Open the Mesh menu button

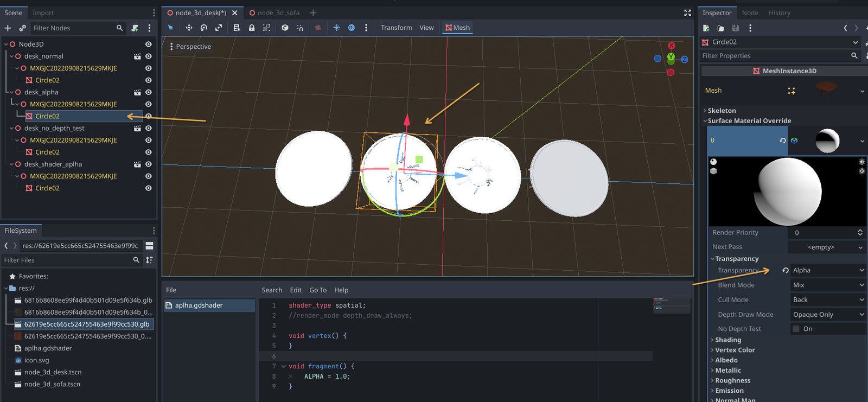pos(457,28)
